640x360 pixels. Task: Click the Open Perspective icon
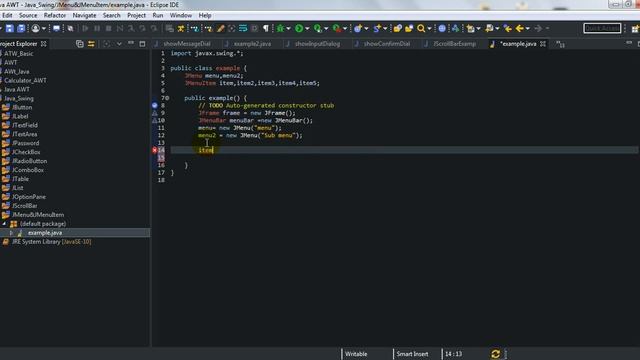tap(635, 28)
